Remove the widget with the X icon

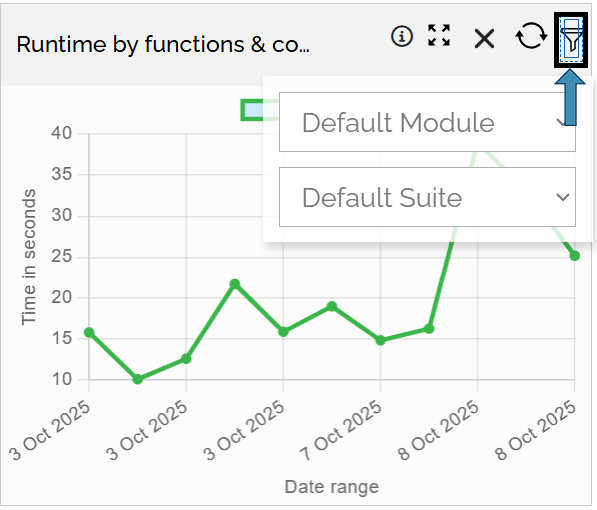[x=484, y=39]
